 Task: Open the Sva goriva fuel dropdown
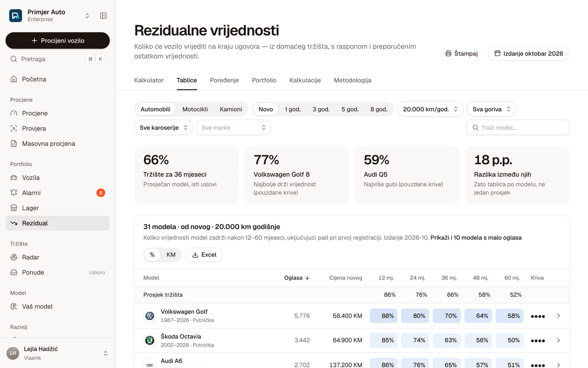coord(492,109)
